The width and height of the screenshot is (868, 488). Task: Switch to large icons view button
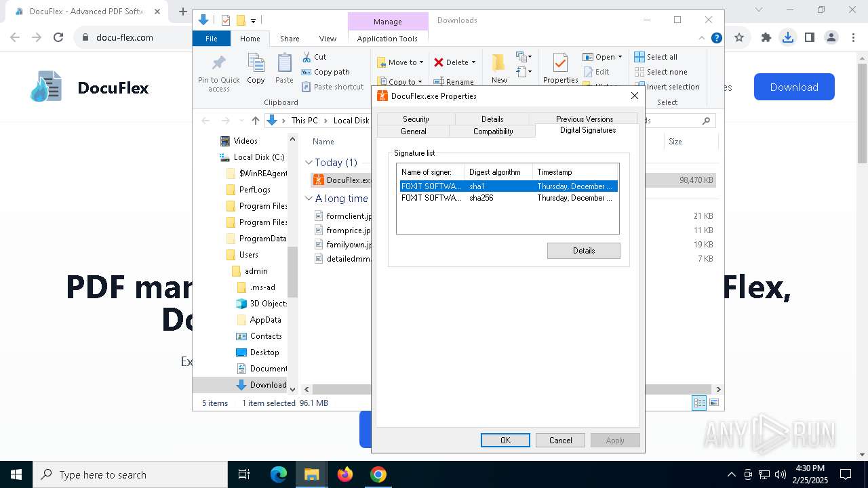pos(713,403)
